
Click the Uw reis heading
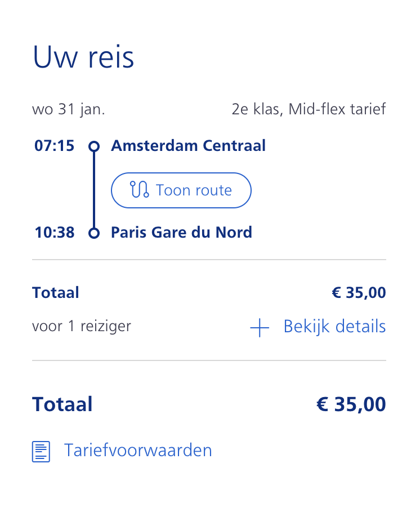tap(83, 57)
